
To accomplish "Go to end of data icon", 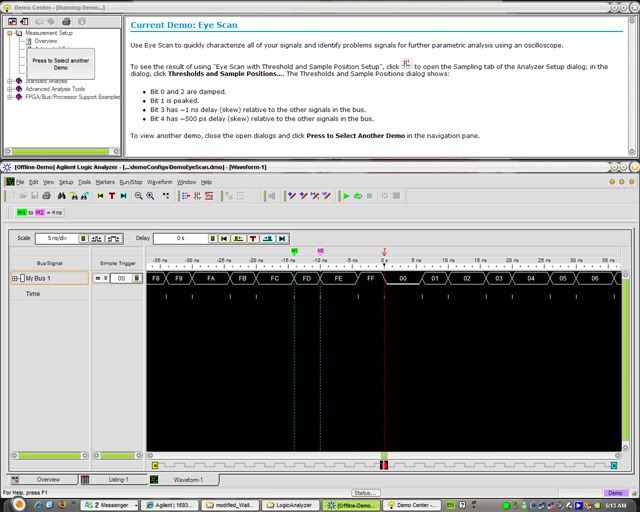I will click(x=124, y=196).
